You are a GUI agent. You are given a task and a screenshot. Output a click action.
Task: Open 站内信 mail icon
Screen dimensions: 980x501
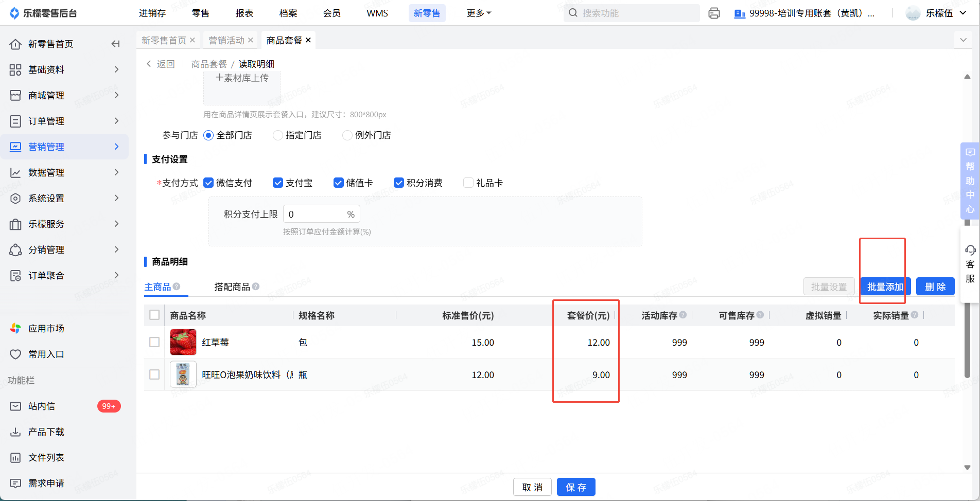point(15,406)
